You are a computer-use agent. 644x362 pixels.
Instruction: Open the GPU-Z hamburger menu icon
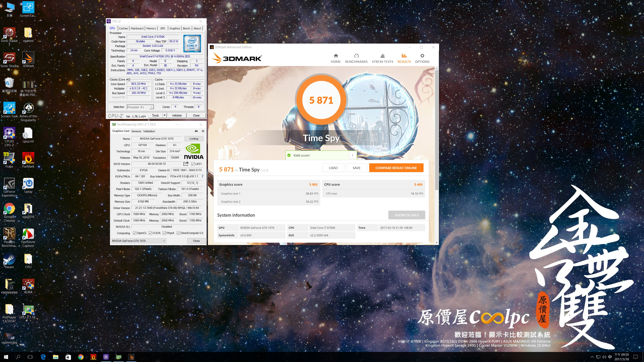pos(203,131)
